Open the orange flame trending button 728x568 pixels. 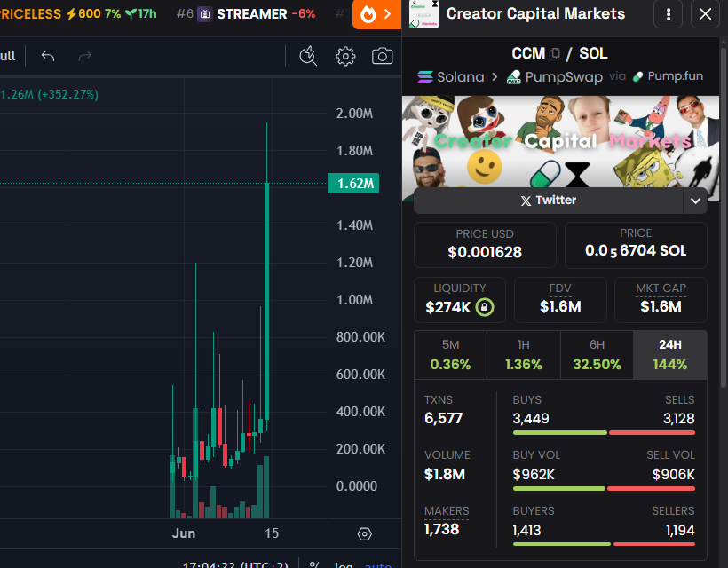376,14
